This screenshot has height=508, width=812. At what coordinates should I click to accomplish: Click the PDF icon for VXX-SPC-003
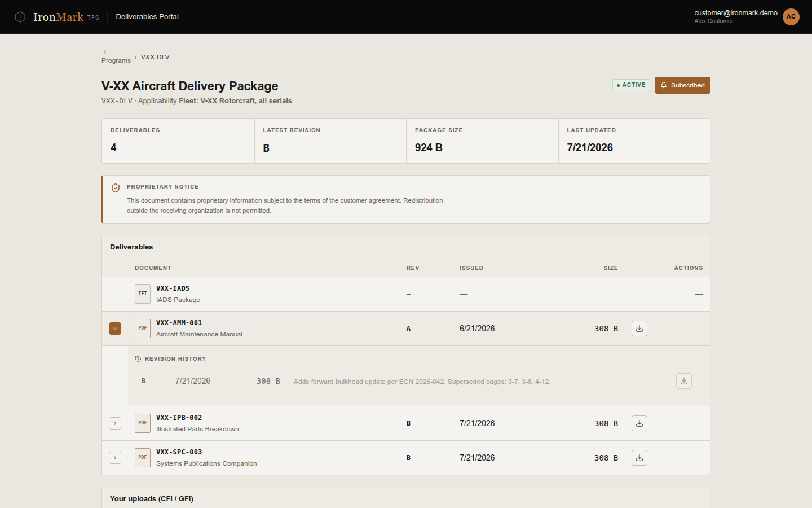point(143,458)
